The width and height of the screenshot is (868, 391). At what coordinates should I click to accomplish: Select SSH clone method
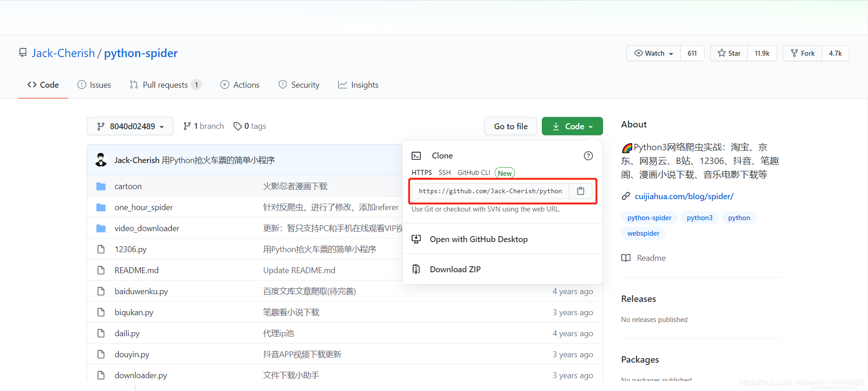[x=445, y=173]
